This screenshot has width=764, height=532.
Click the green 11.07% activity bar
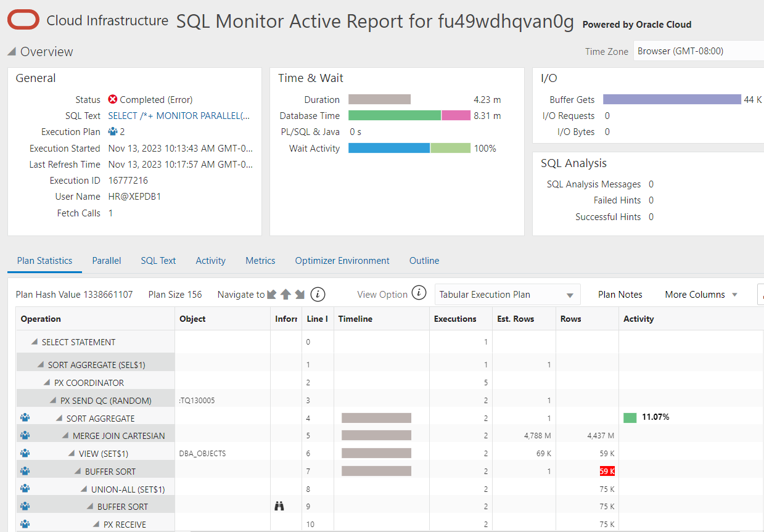point(630,417)
